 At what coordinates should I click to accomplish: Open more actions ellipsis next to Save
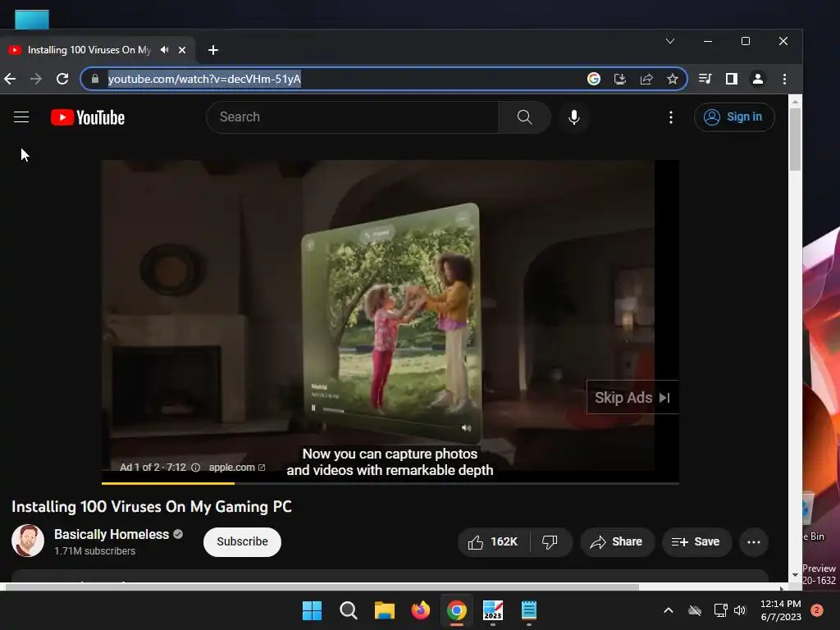point(754,542)
